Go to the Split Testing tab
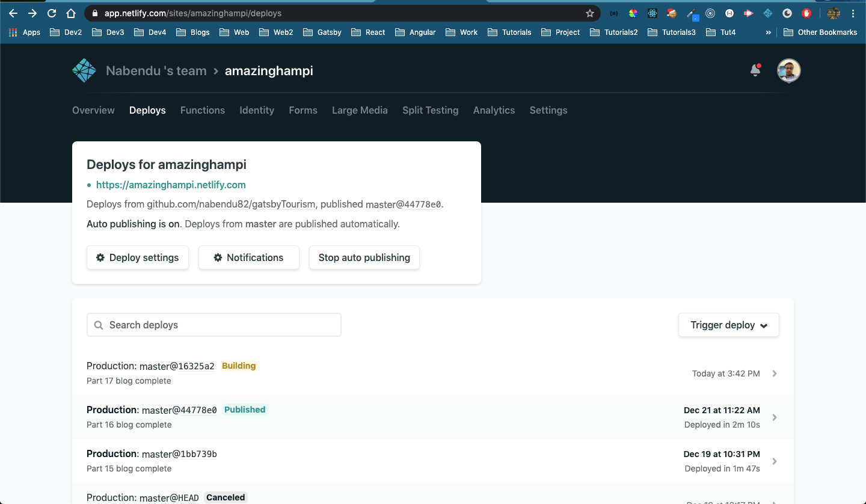The height and width of the screenshot is (504, 866). point(431,110)
